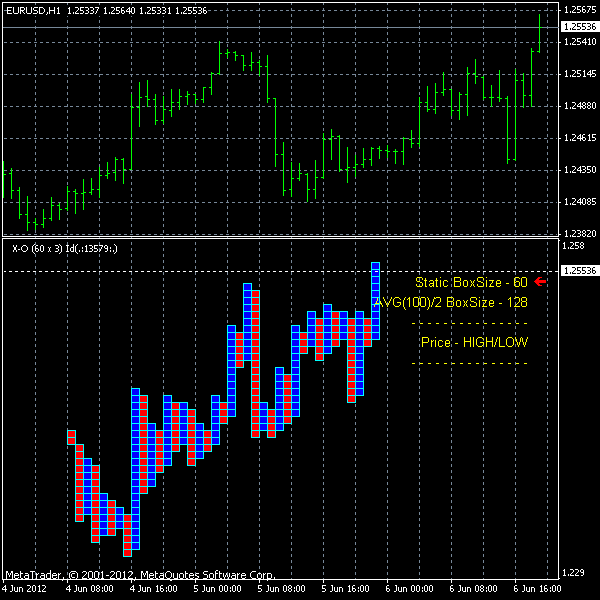Select the '4 Jun 2012' time axis label
This screenshot has width=600, height=600.
pyautogui.click(x=25, y=590)
